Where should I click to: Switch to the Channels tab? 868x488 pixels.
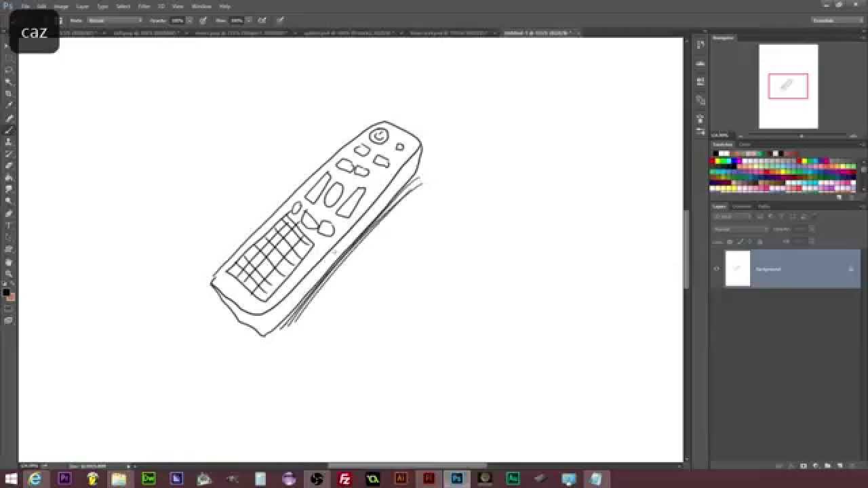(x=742, y=206)
